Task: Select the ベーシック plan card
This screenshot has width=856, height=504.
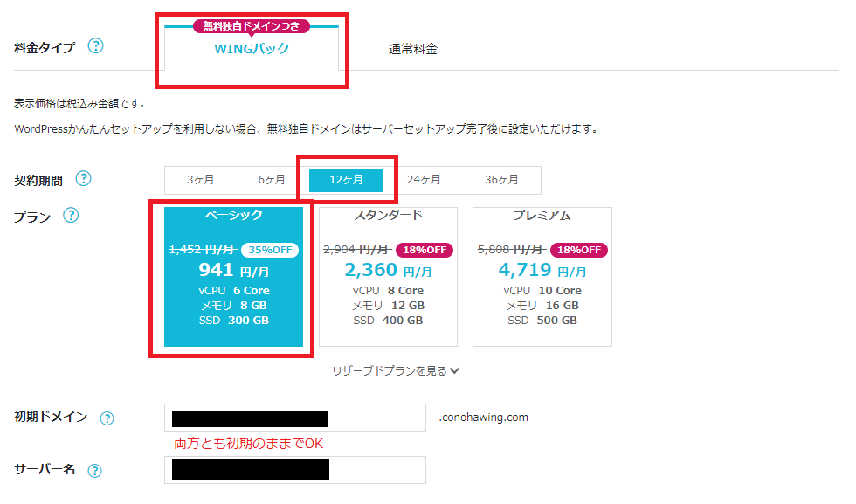Action: pos(234,277)
